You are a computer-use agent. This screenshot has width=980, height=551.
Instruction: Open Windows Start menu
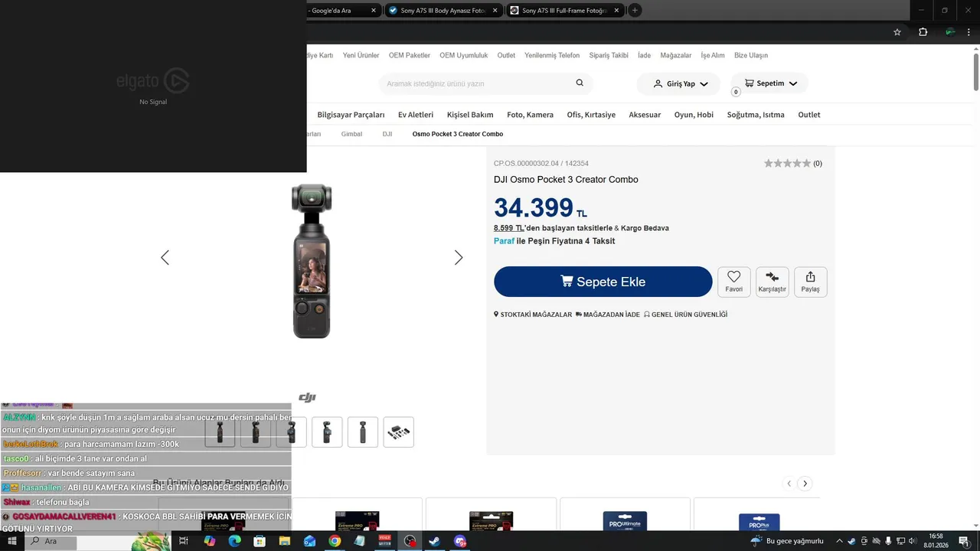(12, 541)
